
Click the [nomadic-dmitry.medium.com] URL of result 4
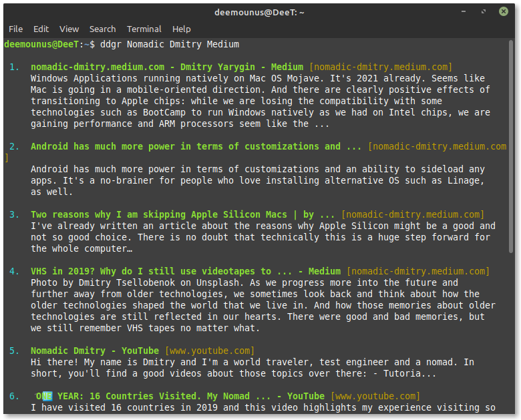pyautogui.click(x=418, y=272)
